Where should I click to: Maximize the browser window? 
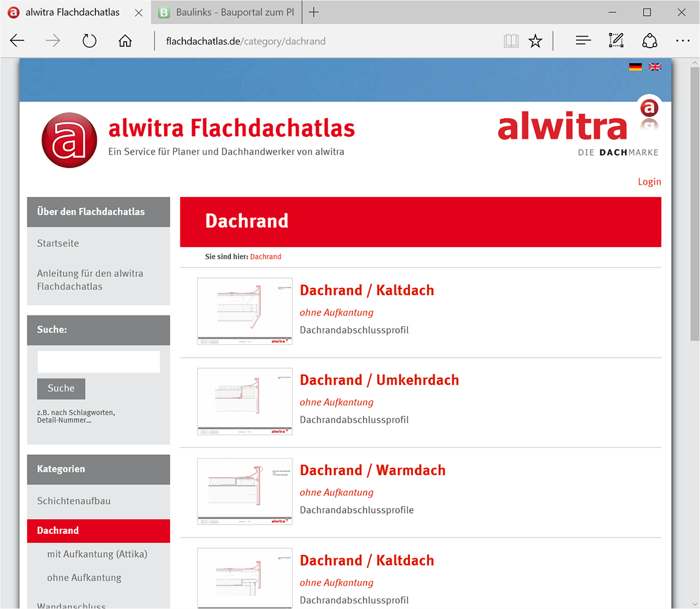pos(647,12)
